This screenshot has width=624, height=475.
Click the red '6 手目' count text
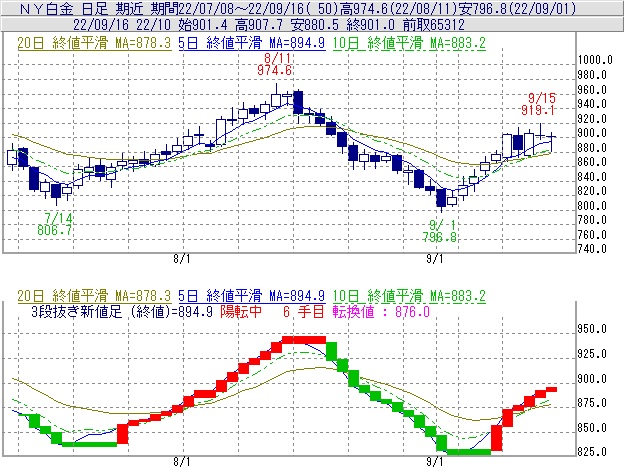coord(304,311)
